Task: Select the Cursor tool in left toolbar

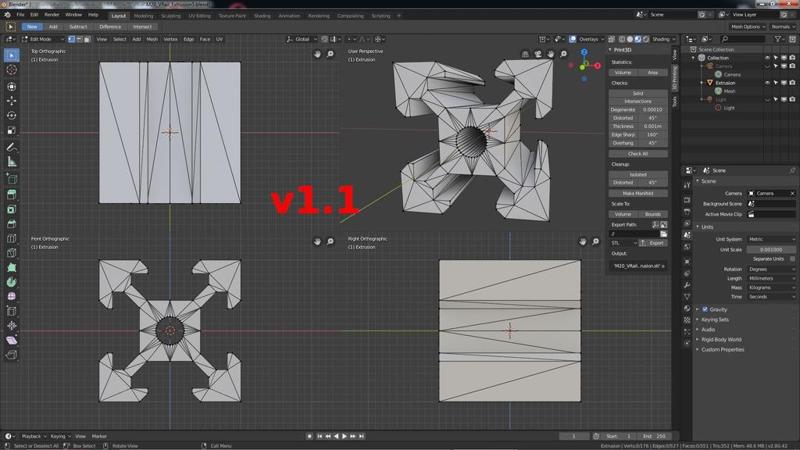Action: [12, 70]
